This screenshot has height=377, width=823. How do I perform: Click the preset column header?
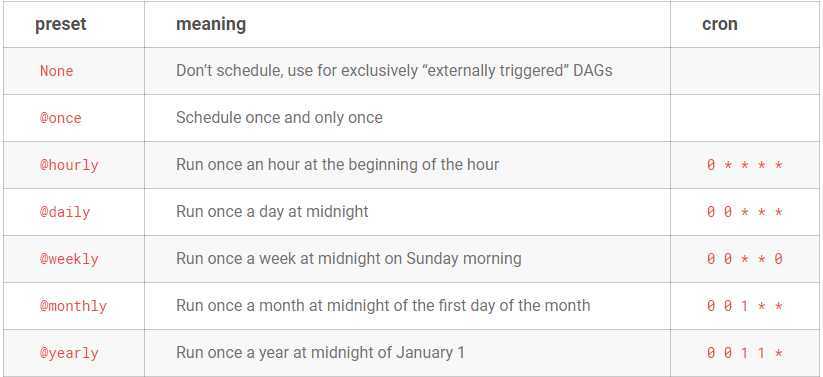coord(60,24)
